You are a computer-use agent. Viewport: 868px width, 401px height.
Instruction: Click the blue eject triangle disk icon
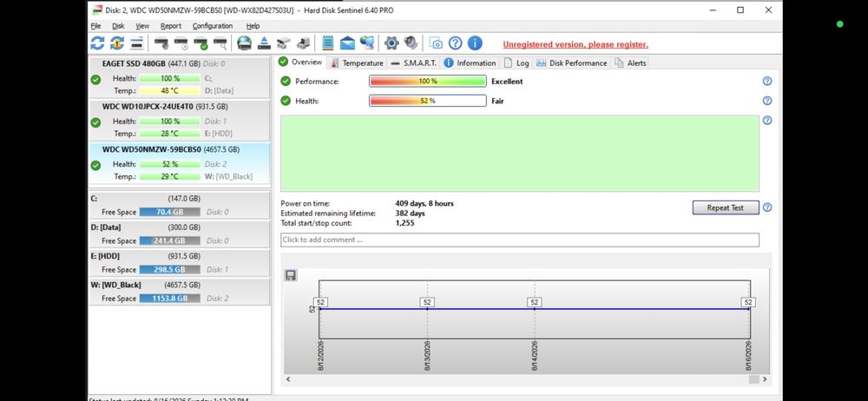pos(264,43)
